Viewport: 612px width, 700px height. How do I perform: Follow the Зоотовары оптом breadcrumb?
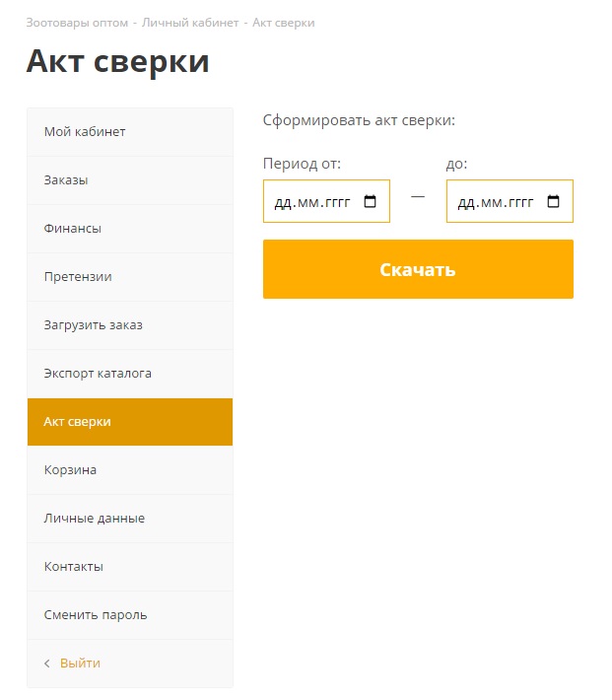[x=77, y=23]
